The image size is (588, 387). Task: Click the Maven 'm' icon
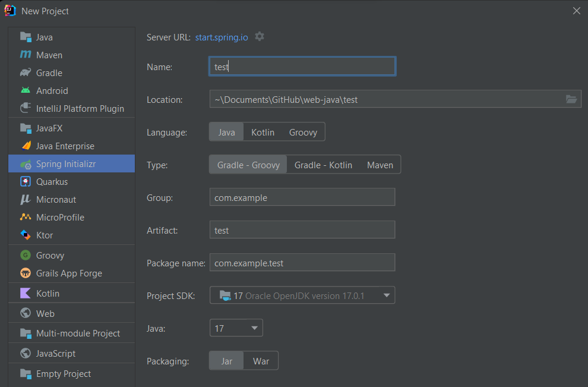click(26, 55)
